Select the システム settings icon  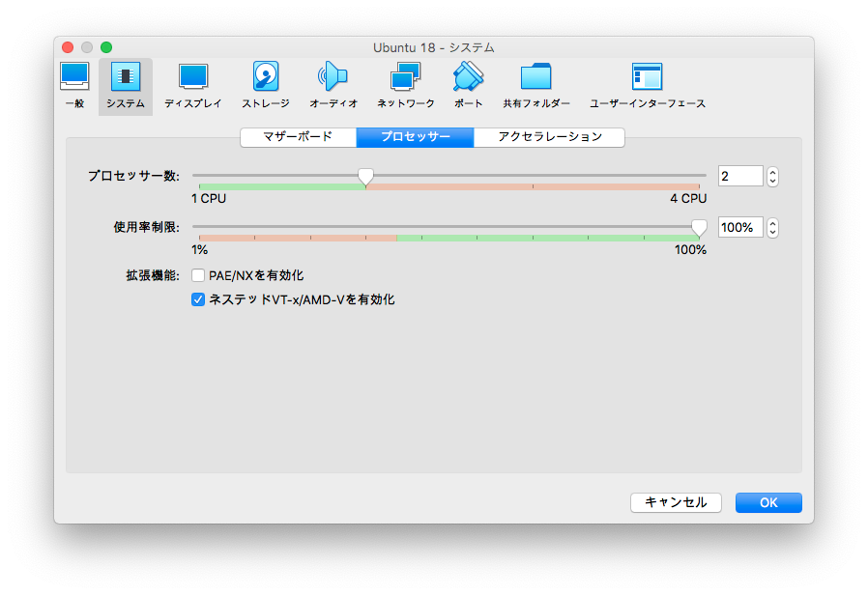tap(126, 86)
